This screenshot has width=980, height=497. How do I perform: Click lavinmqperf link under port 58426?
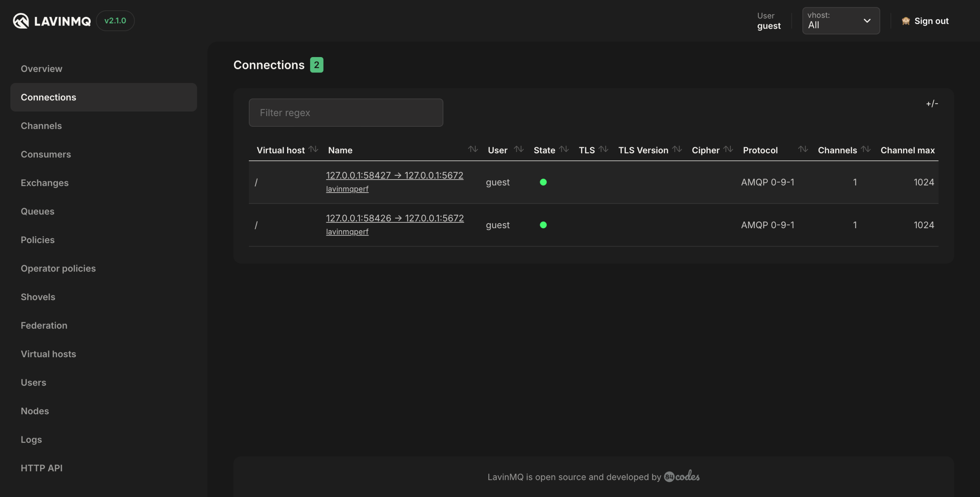(x=347, y=232)
